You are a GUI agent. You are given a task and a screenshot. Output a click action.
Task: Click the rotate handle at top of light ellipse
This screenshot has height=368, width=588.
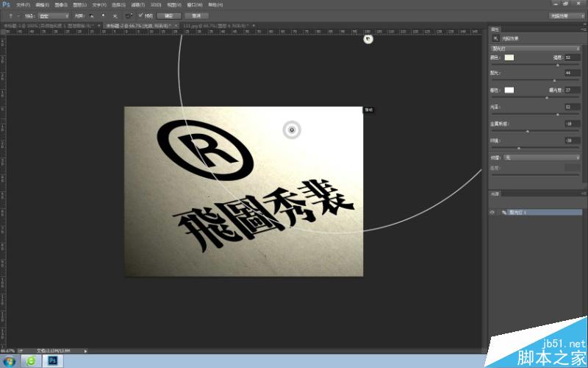[368, 39]
